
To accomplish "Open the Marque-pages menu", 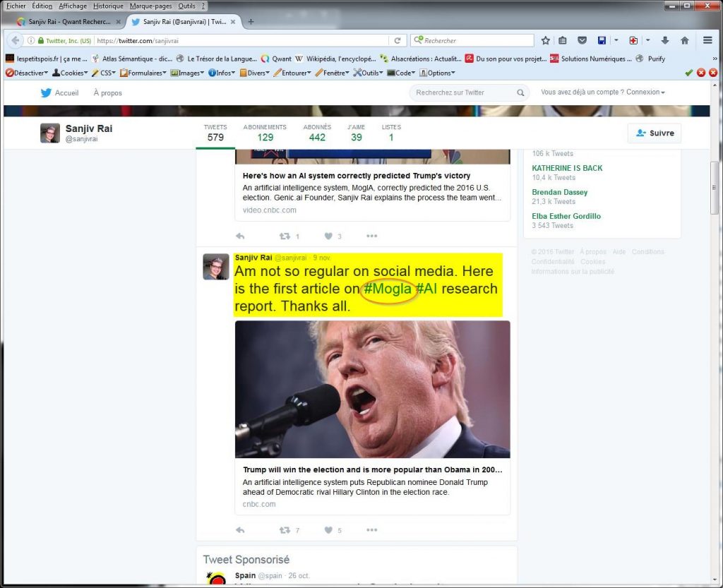I will [150, 6].
